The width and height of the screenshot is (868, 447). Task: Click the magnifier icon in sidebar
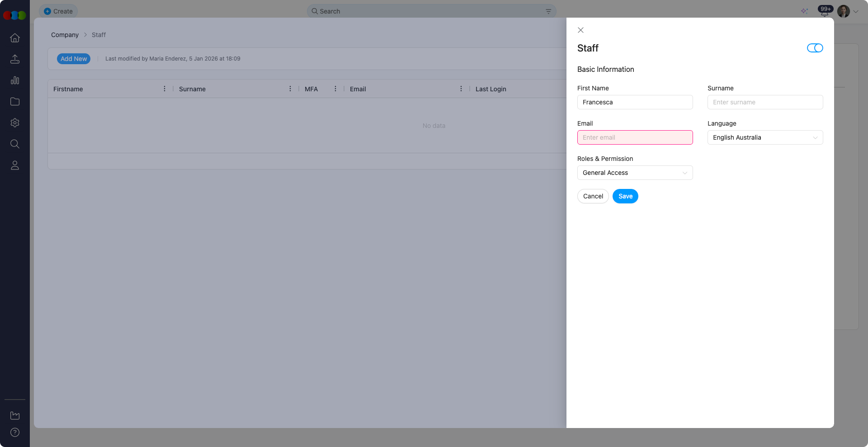click(15, 144)
